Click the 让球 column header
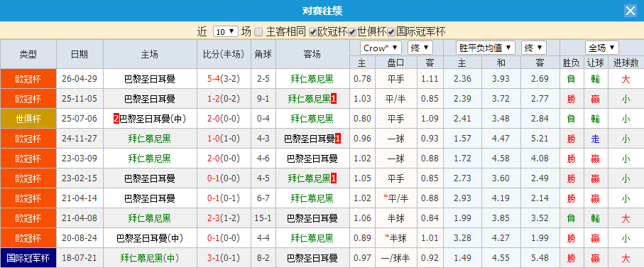Viewport: 644px width, 268px height. [596, 63]
